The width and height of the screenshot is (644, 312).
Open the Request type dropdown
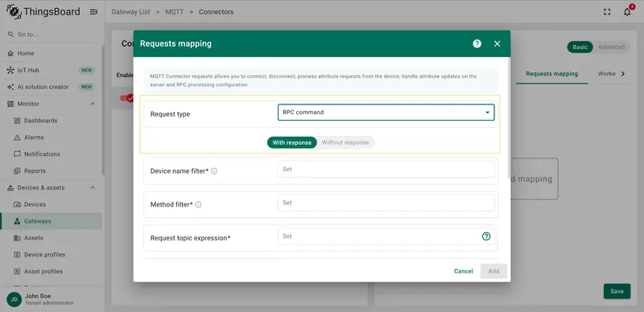[x=386, y=112]
